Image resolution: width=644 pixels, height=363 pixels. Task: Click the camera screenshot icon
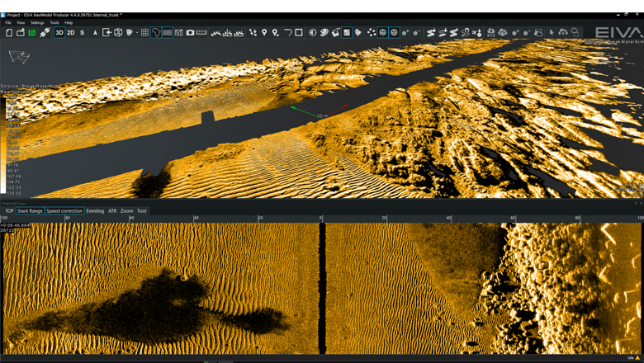190,33
